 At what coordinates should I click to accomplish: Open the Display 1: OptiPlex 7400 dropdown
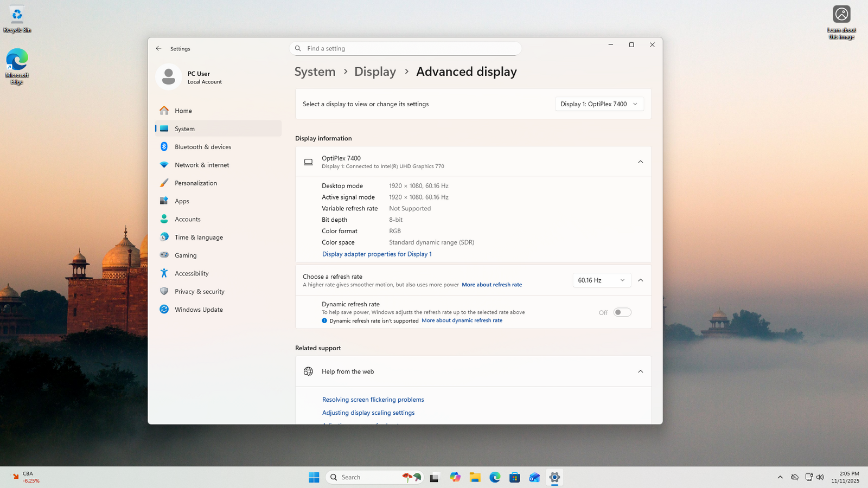point(599,104)
